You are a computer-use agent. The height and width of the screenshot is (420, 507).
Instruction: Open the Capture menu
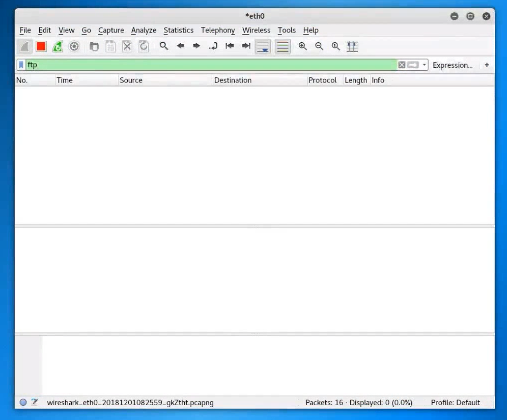[x=111, y=31]
